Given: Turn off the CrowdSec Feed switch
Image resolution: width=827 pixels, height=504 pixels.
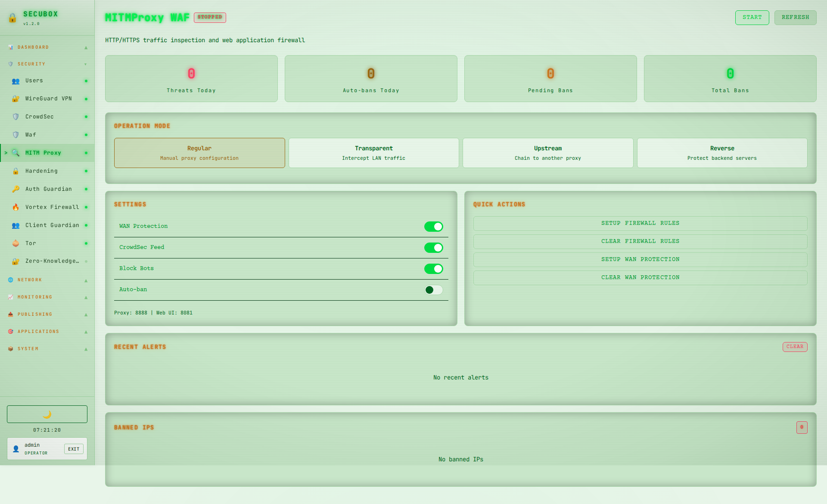Looking at the screenshot, I should coord(433,248).
